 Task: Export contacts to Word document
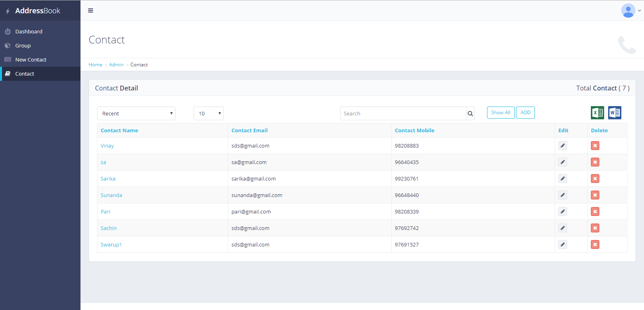(615, 113)
